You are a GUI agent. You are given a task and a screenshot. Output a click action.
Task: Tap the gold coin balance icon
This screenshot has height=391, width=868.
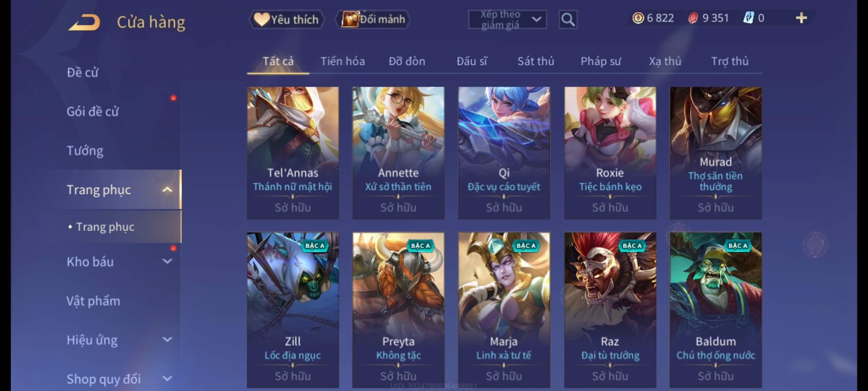pos(638,18)
